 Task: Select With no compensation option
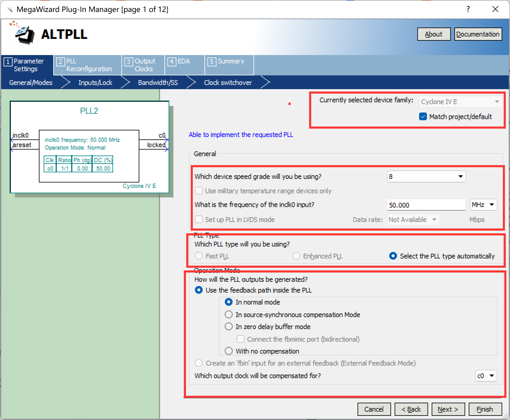[229, 351]
